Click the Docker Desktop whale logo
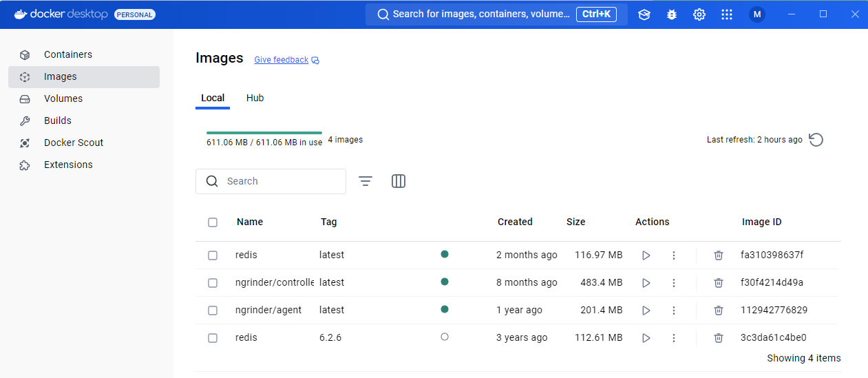Image resolution: width=868 pixels, height=378 pixels. (x=21, y=14)
